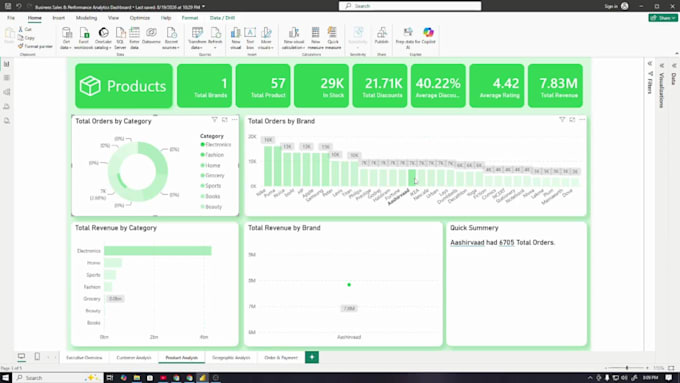Viewport: 680px width, 383px height.
Task: Open Dataverse connector
Action: pyautogui.click(x=151, y=35)
